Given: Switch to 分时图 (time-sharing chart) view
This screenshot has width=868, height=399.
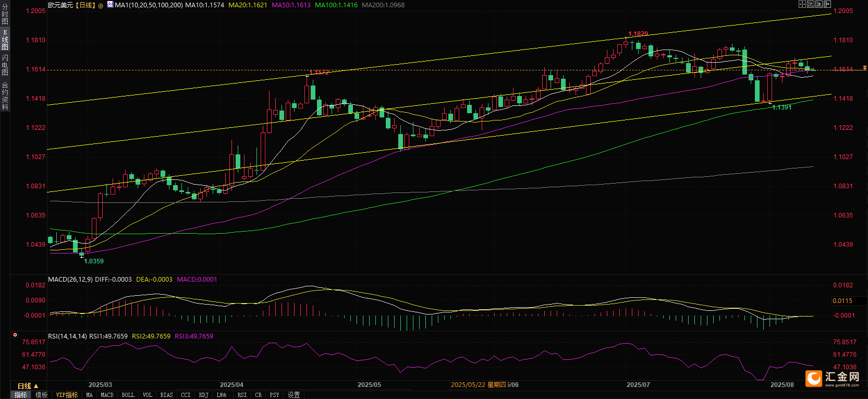Looking at the screenshot, I should (x=5, y=15).
